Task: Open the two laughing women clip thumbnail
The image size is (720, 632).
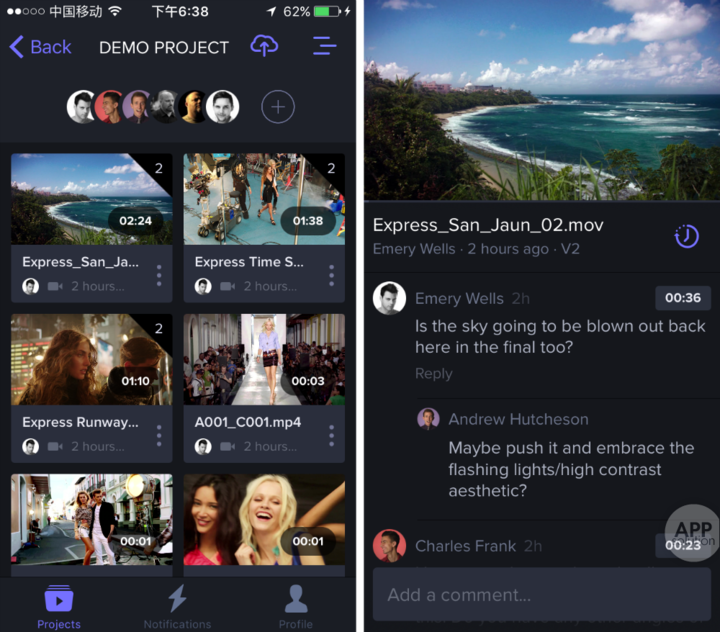Action: tap(264, 519)
